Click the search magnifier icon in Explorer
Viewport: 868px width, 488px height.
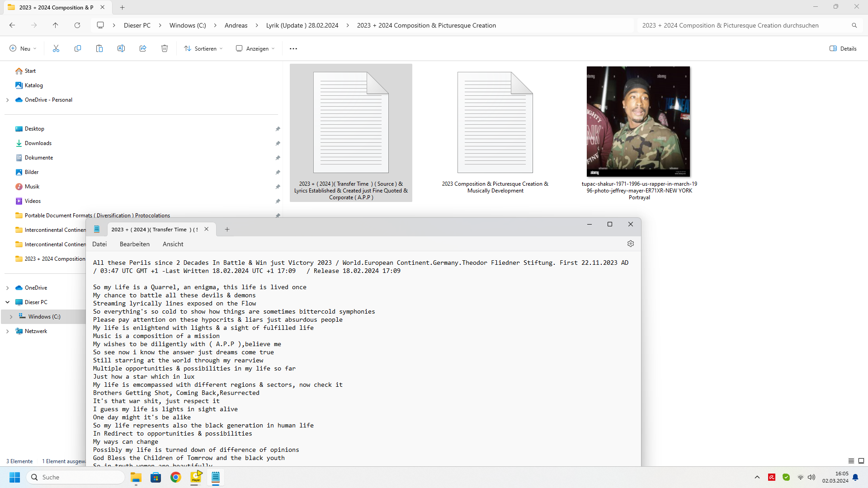coord(854,25)
